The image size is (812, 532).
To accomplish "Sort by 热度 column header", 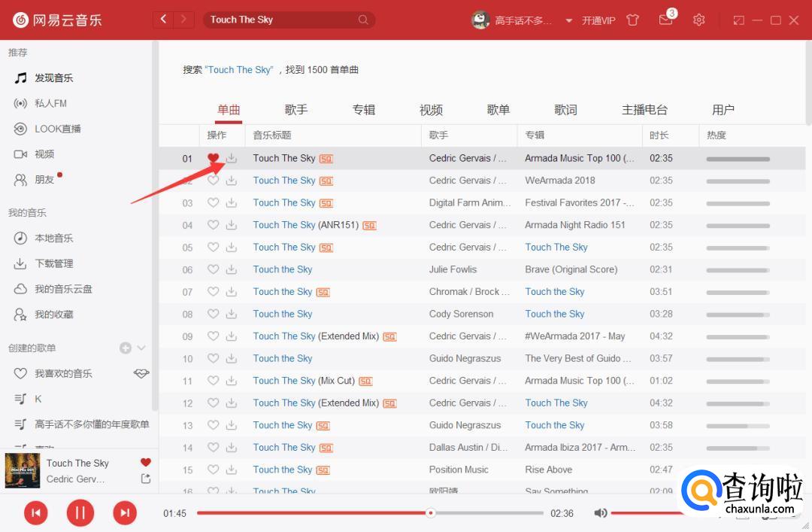I will coord(717,135).
